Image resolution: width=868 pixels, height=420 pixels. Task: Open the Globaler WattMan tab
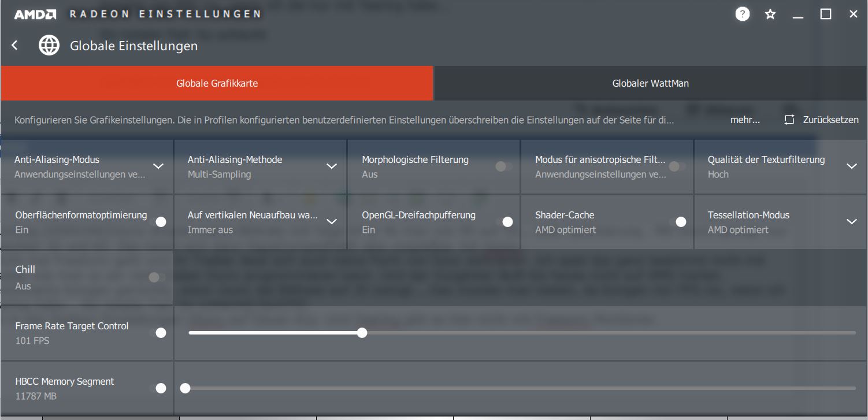[651, 83]
